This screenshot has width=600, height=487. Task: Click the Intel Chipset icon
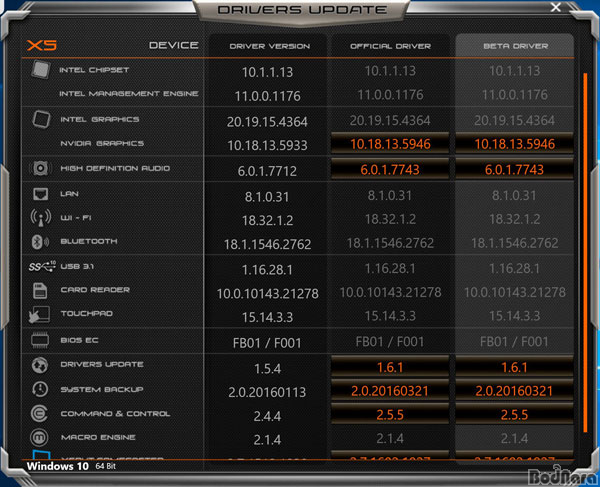click(41, 70)
